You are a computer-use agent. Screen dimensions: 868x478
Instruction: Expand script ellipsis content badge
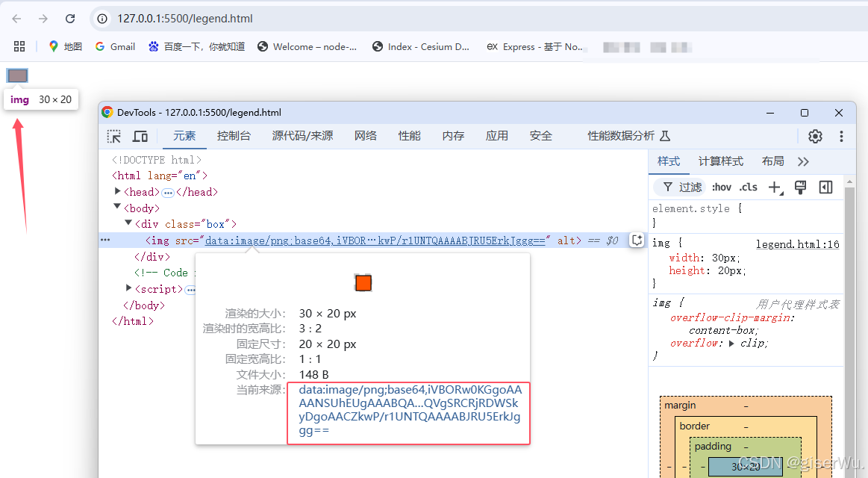[x=190, y=290]
